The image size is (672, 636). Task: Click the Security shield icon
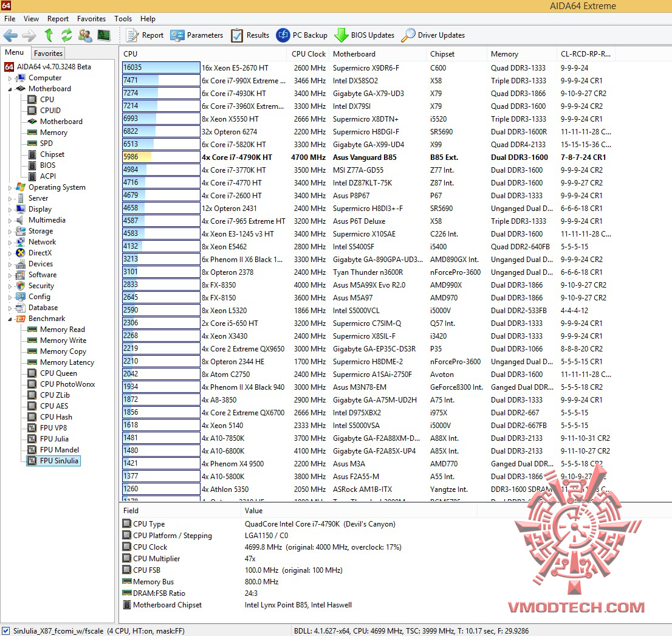click(x=20, y=286)
